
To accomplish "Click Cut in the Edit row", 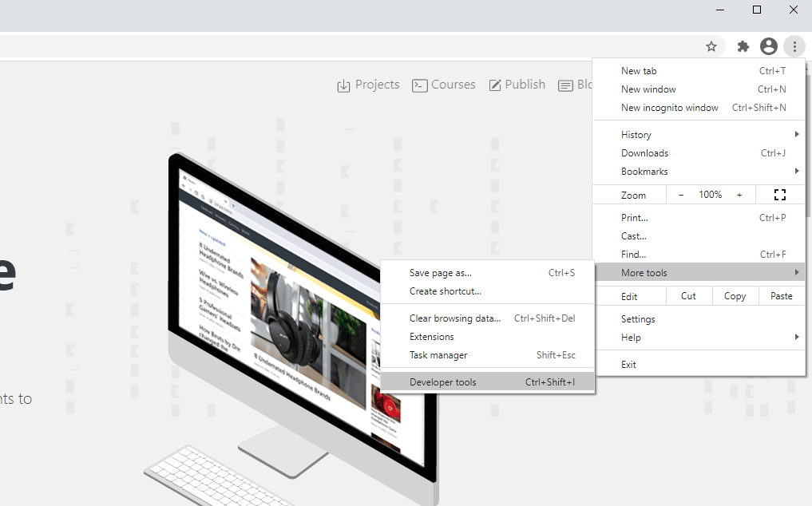I will [x=688, y=296].
